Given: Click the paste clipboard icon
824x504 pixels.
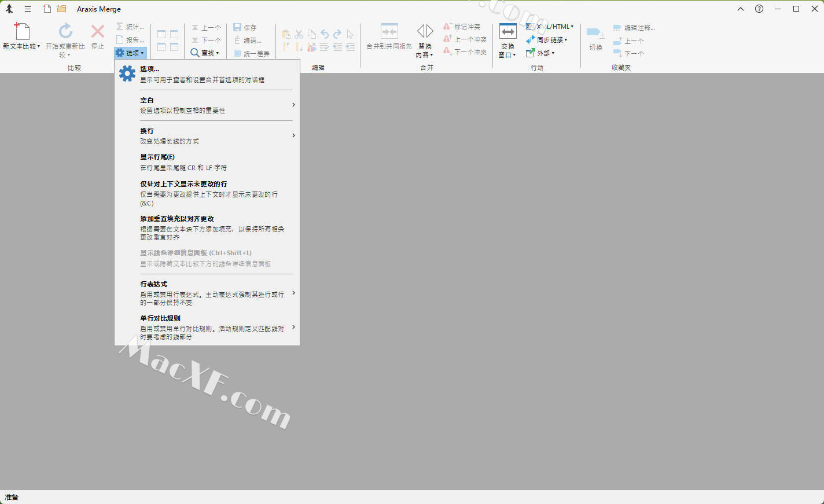Looking at the screenshot, I should [286, 34].
